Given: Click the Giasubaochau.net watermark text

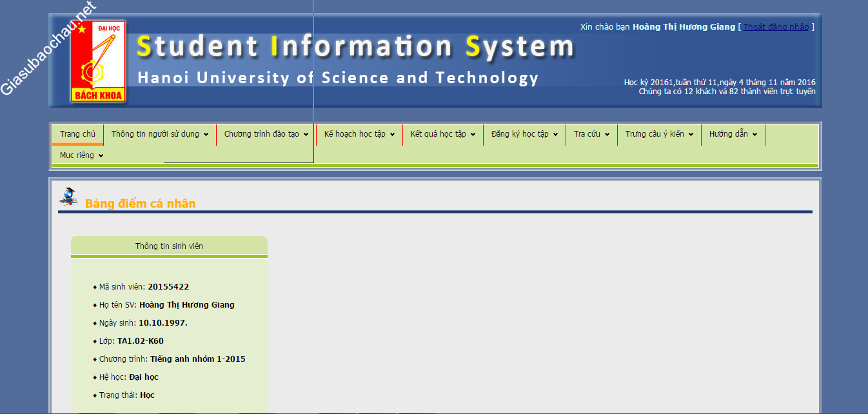Looking at the screenshot, I should [48, 48].
